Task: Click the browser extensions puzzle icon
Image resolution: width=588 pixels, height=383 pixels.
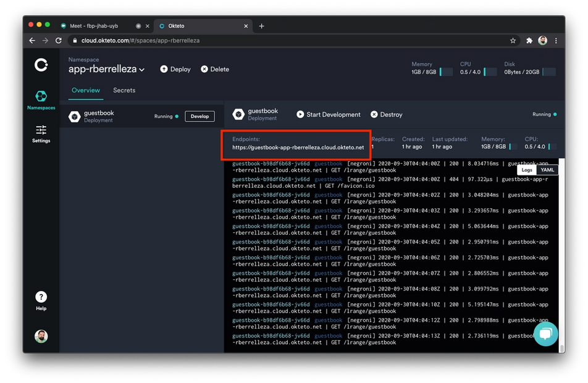Action: 529,40
